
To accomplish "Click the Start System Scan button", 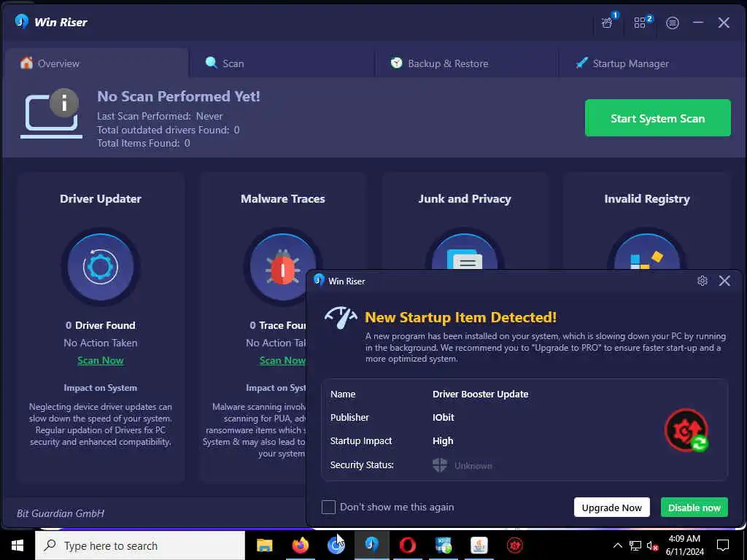I will click(657, 118).
